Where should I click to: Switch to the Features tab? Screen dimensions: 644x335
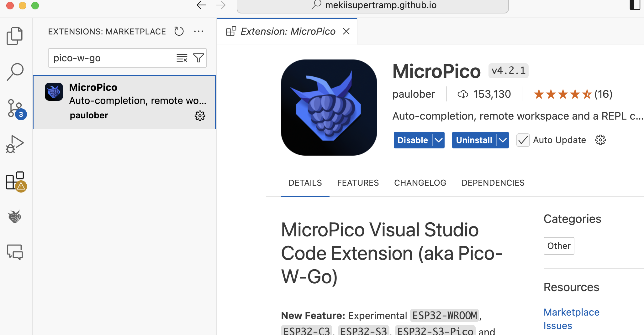(358, 183)
